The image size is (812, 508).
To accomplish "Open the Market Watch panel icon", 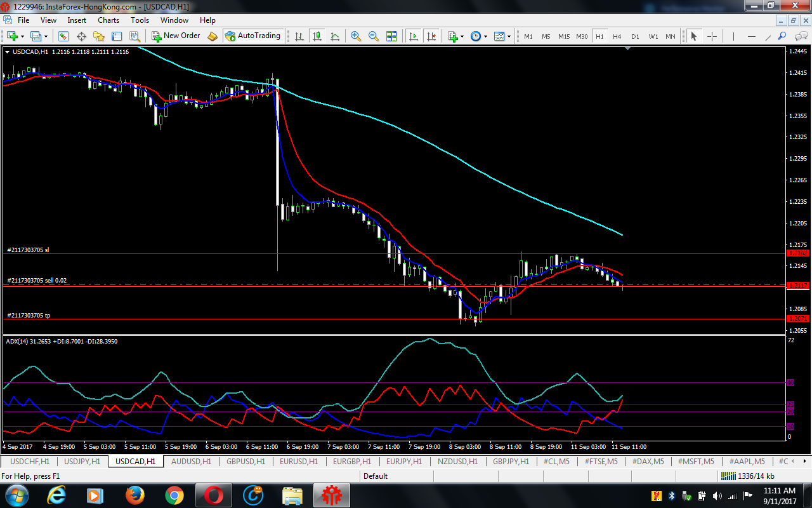I will (x=63, y=36).
